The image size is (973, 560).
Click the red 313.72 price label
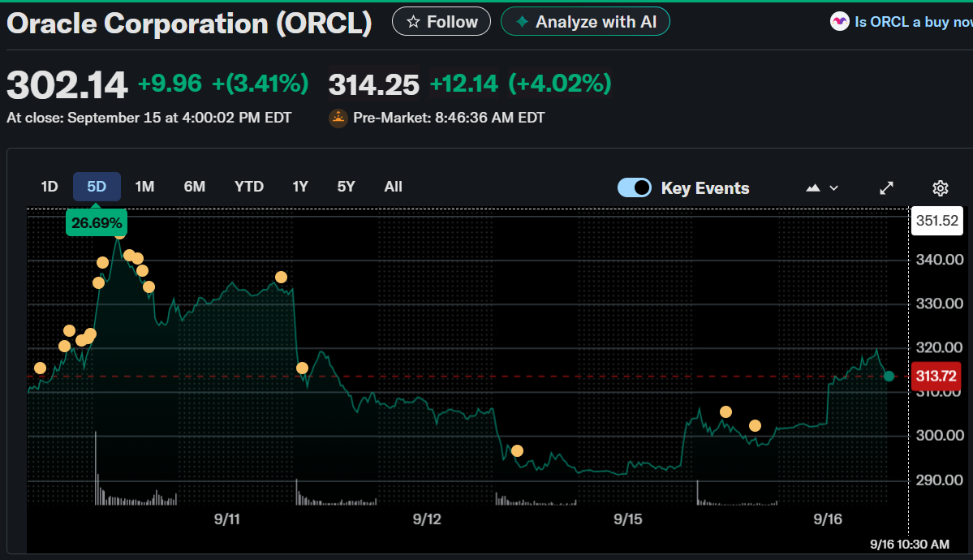(x=936, y=376)
